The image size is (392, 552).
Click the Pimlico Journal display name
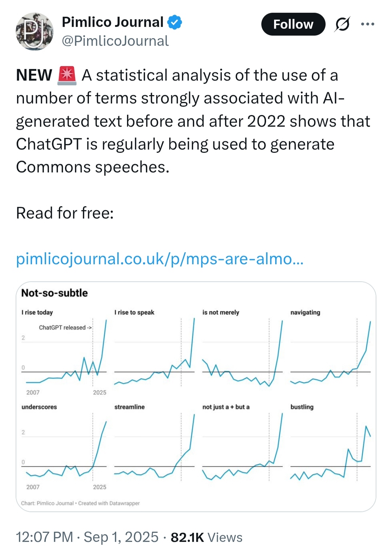(113, 22)
